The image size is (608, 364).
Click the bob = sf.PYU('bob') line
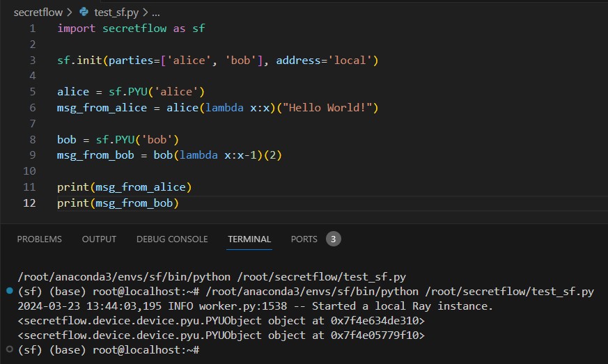point(118,140)
